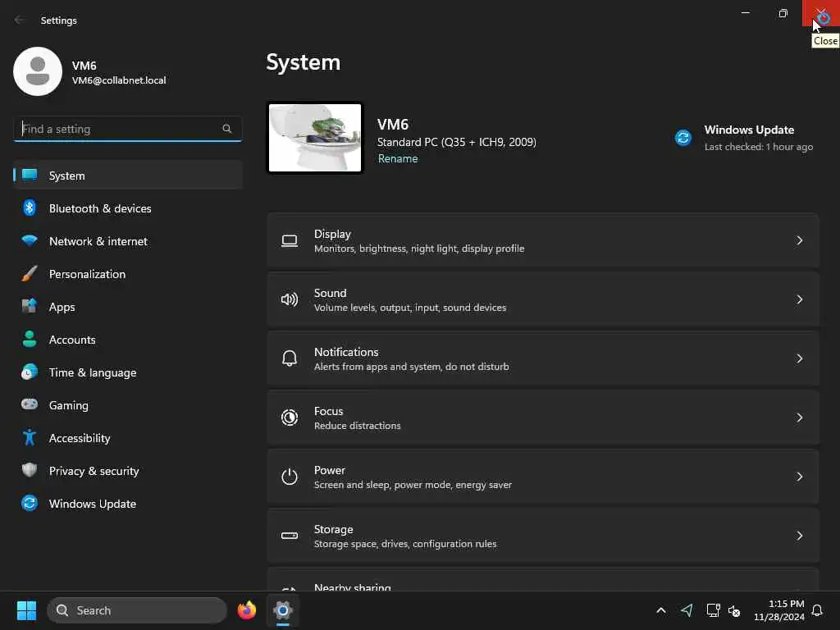Click the magnifier icon in Find a setting
The image size is (840, 630).
pos(226,129)
